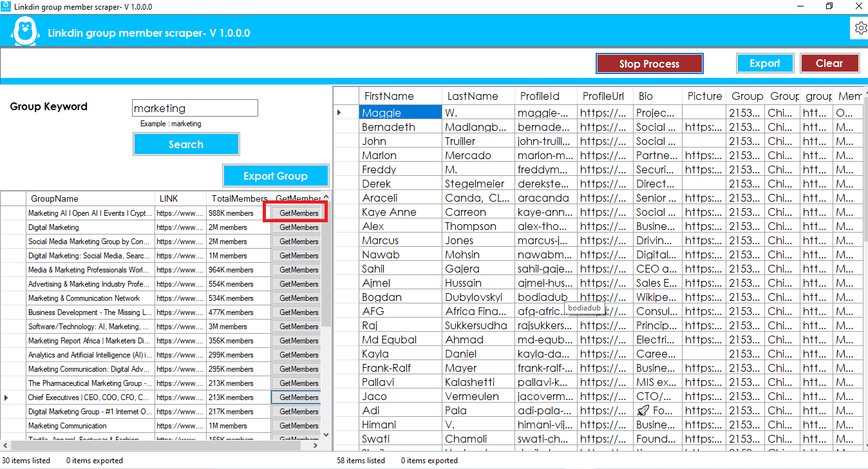Click group list scrollbar up arrow
This screenshot has height=469, width=868.
pyautogui.click(x=326, y=197)
